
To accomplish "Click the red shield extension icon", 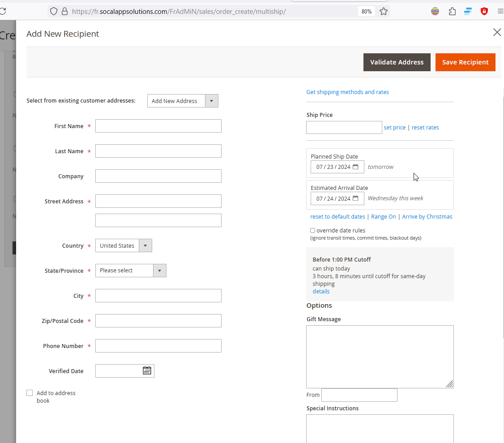I will click(484, 12).
